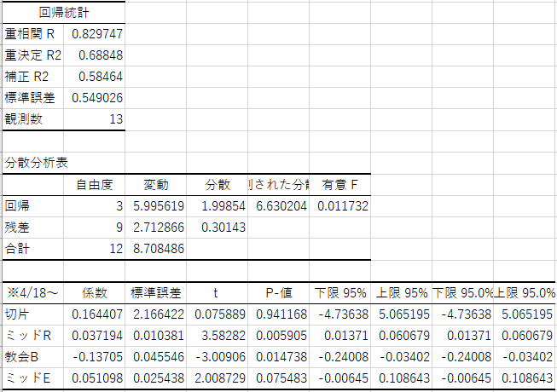Select the 上限 95.0% column header
The image size is (557, 392).
coord(525,293)
